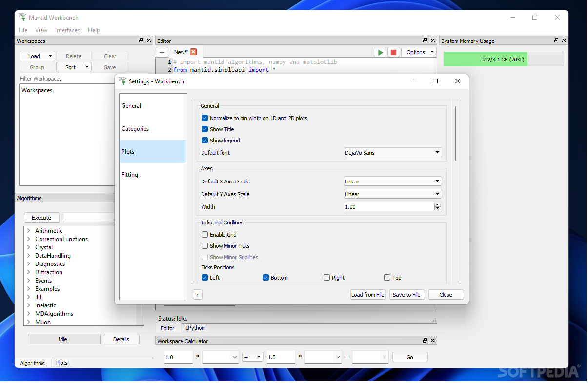The image size is (588, 385).
Task: Click the memory usage progress bar
Action: pos(504,59)
